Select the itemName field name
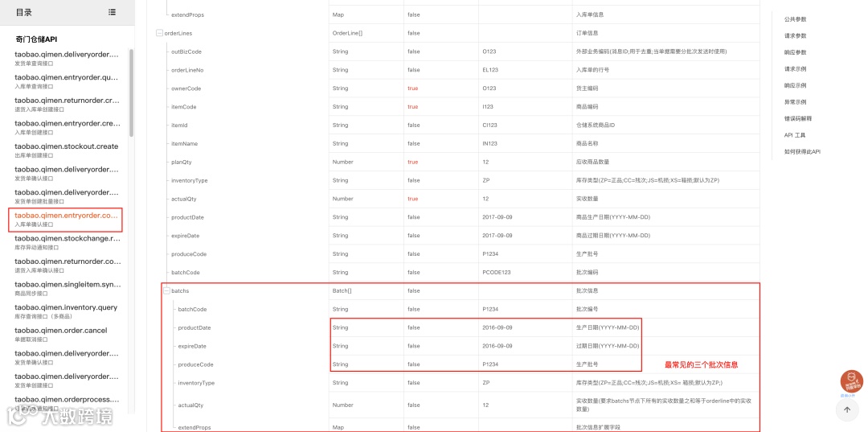The width and height of the screenshot is (868, 432). pyautogui.click(x=185, y=143)
